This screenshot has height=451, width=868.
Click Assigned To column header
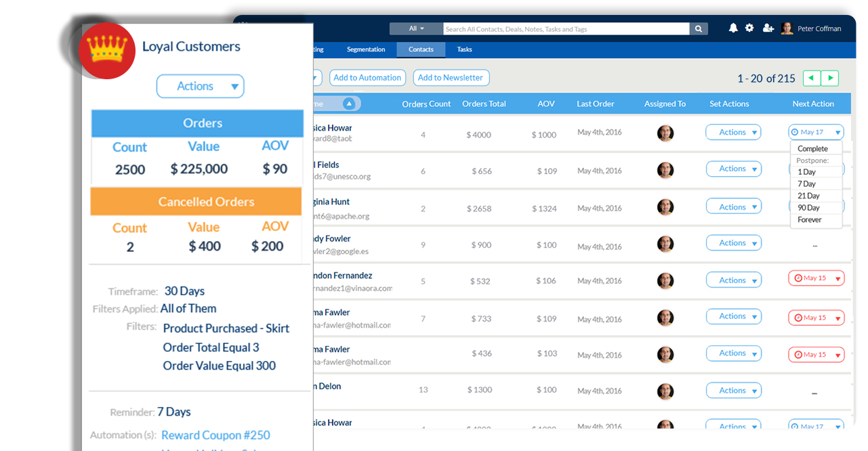pyautogui.click(x=665, y=104)
